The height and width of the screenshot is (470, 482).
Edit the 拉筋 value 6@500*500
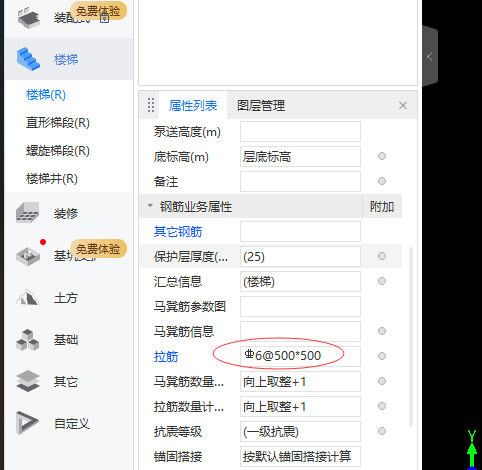300,356
